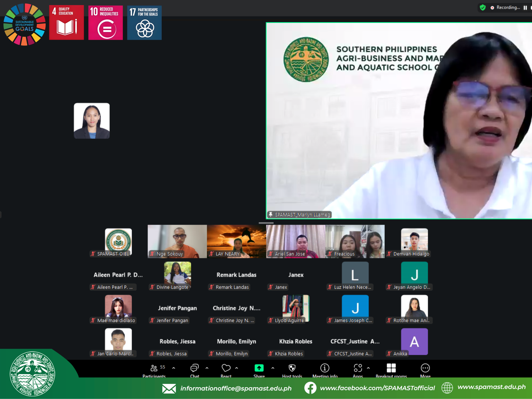This screenshot has height=399, width=532.
Task: Open the Participants panel icon
Action: point(154,368)
